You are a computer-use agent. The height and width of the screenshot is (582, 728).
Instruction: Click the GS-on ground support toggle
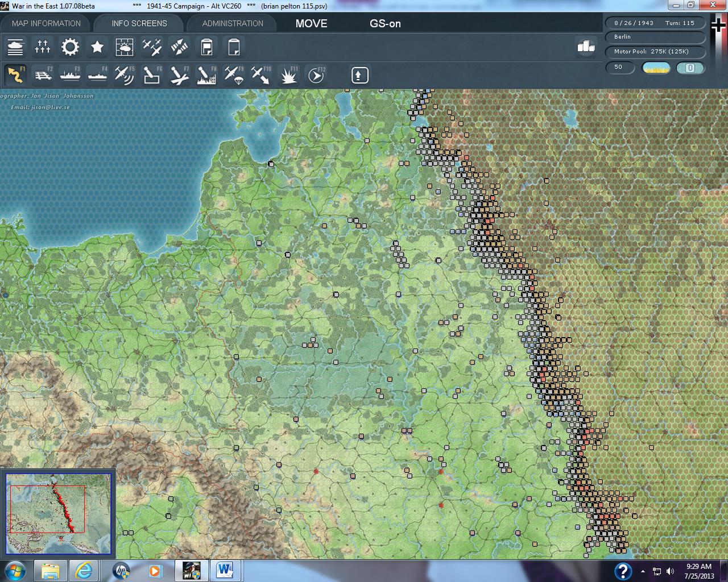385,23
